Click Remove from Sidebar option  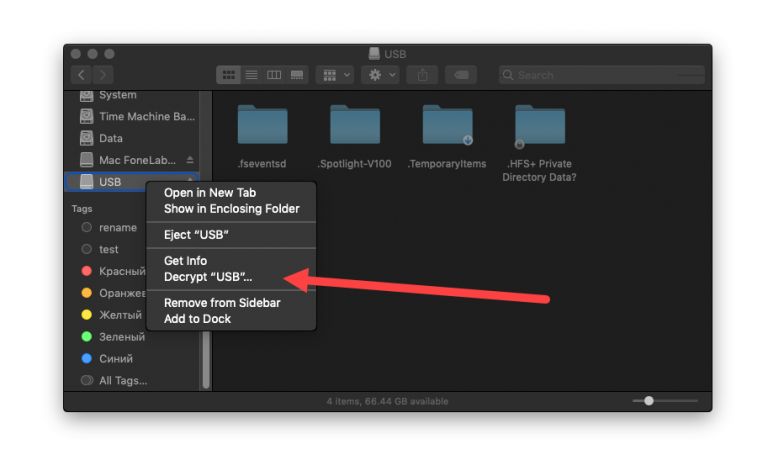pyautogui.click(x=222, y=303)
